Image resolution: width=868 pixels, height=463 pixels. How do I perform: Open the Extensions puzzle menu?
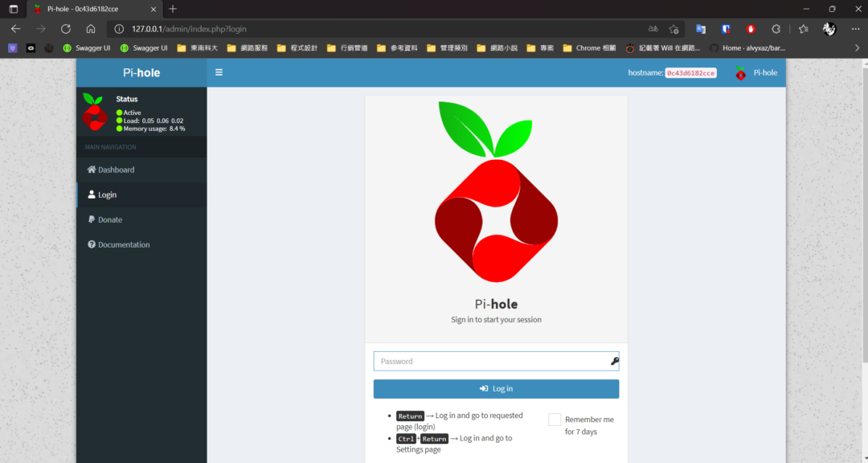(776, 29)
